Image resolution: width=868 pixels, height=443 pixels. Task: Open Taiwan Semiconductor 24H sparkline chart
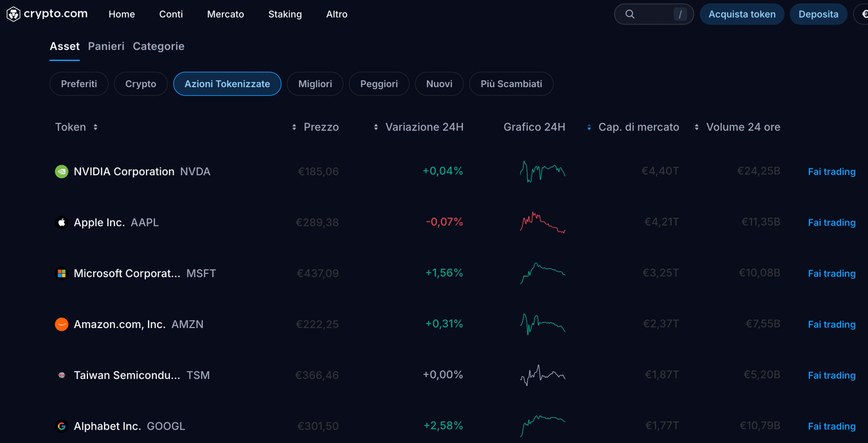tap(542, 375)
